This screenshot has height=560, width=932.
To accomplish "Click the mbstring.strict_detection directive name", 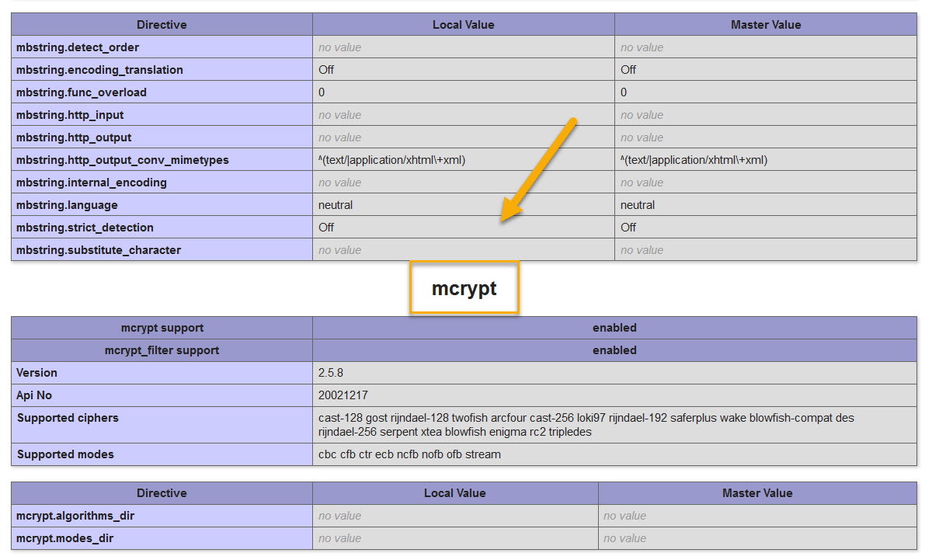I will (x=85, y=228).
